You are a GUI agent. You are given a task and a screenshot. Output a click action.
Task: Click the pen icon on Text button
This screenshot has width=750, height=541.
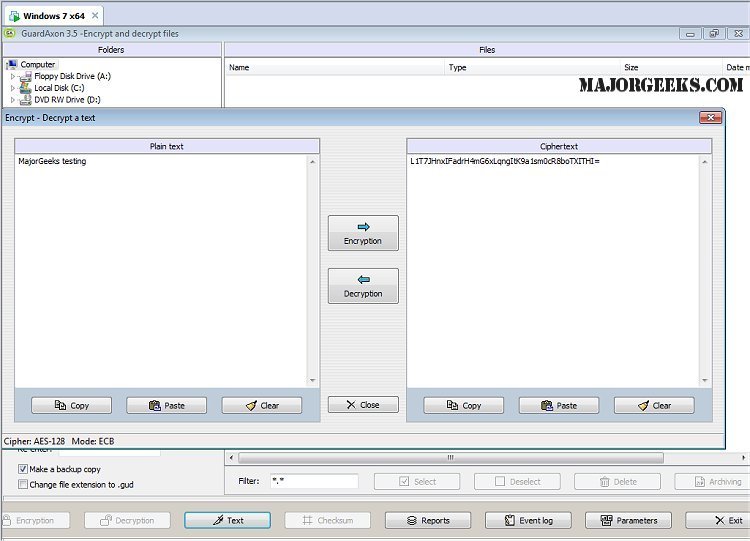pos(218,520)
